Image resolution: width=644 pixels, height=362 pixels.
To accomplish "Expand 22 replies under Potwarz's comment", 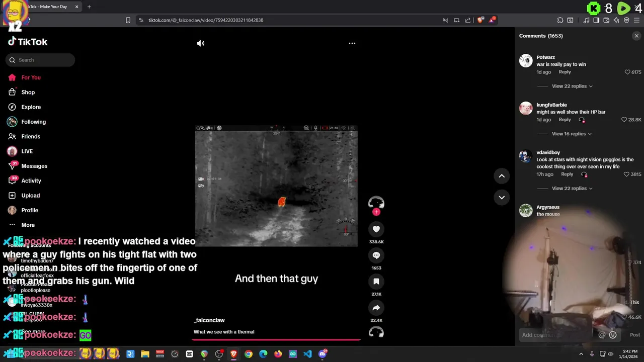I will click(x=572, y=86).
